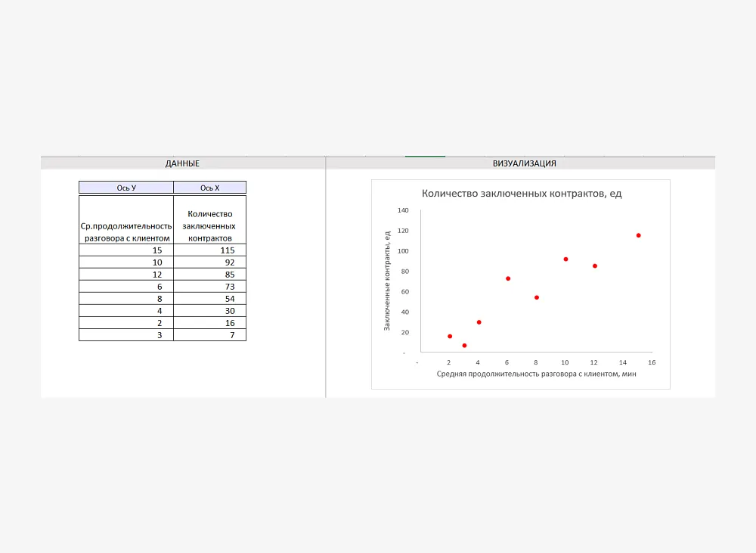Click the Ось Х header cell
Image resolution: width=756 pixels, height=553 pixels.
click(209, 188)
